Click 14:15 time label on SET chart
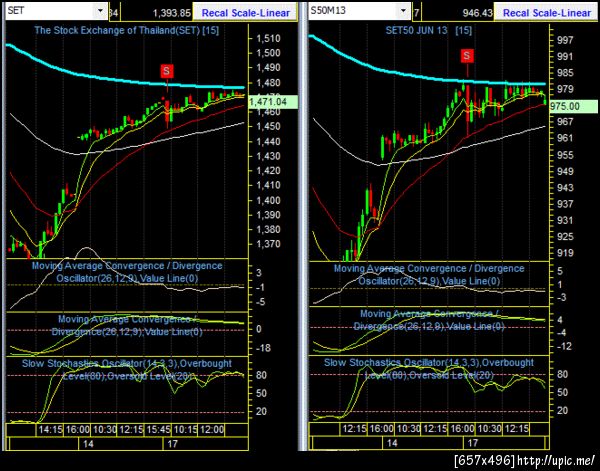600x471 pixels. point(50,430)
